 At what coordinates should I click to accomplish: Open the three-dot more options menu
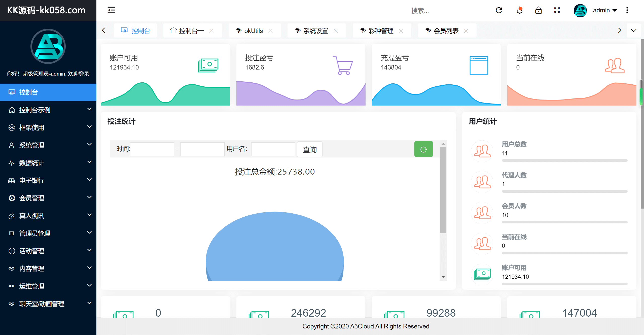tap(627, 10)
